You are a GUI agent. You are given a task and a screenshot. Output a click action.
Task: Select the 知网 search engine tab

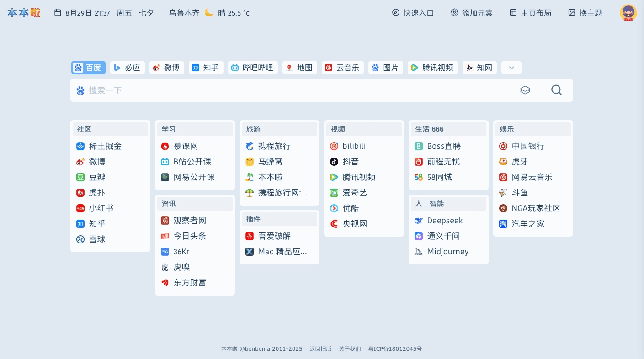pos(479,68)
